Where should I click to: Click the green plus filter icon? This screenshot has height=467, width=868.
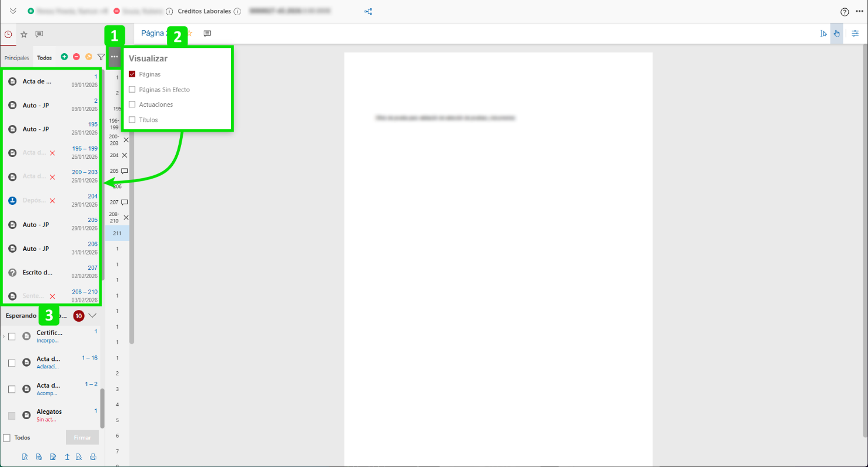64,57
